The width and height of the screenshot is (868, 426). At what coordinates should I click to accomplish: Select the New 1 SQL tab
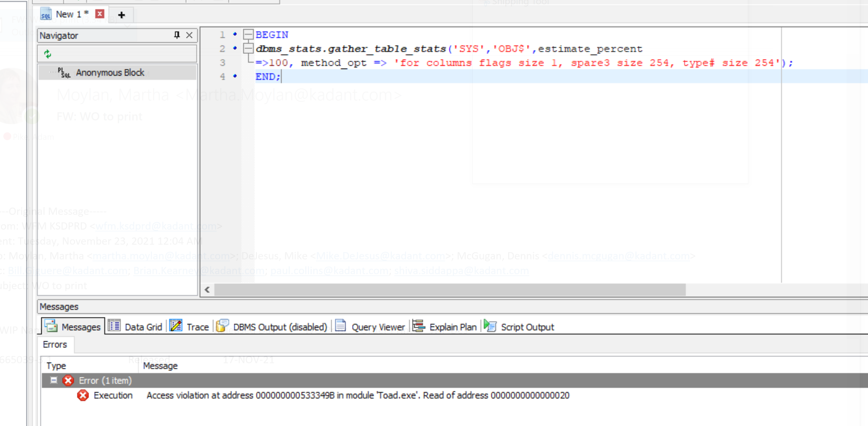click(68, 14)
